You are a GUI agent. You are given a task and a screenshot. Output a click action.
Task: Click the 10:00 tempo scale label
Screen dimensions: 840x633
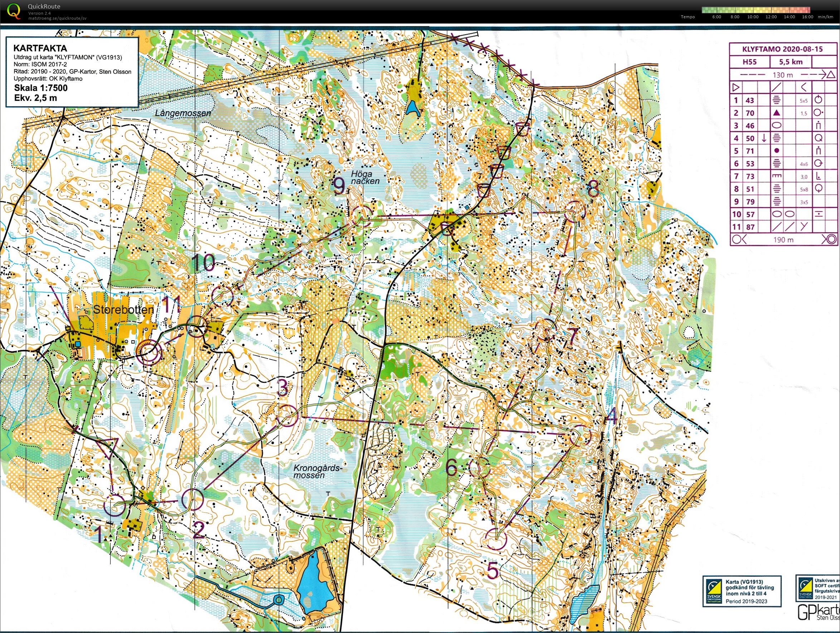point(753,17)
